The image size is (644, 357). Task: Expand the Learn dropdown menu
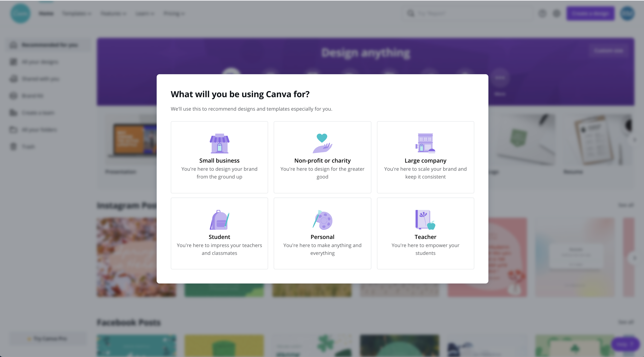coord(145,13)
